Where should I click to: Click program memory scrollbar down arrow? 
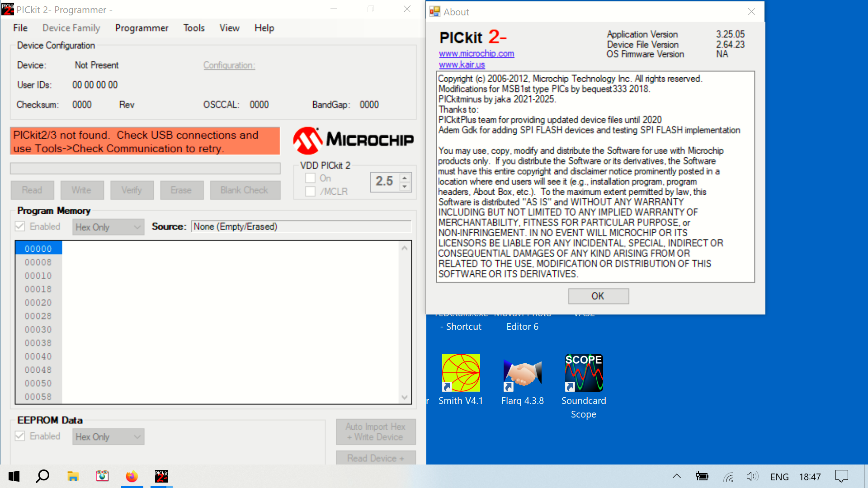pyautogui.click(x=405, y=397)
